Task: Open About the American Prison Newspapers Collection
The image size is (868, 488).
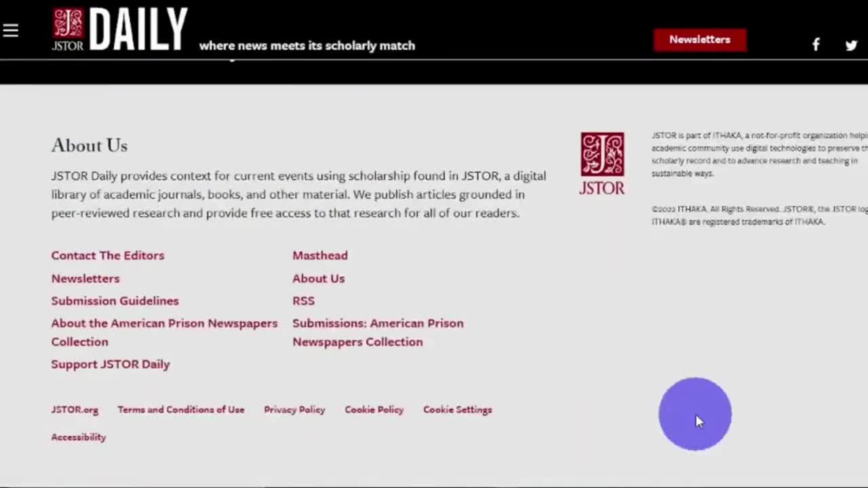Action: point(165,332)
